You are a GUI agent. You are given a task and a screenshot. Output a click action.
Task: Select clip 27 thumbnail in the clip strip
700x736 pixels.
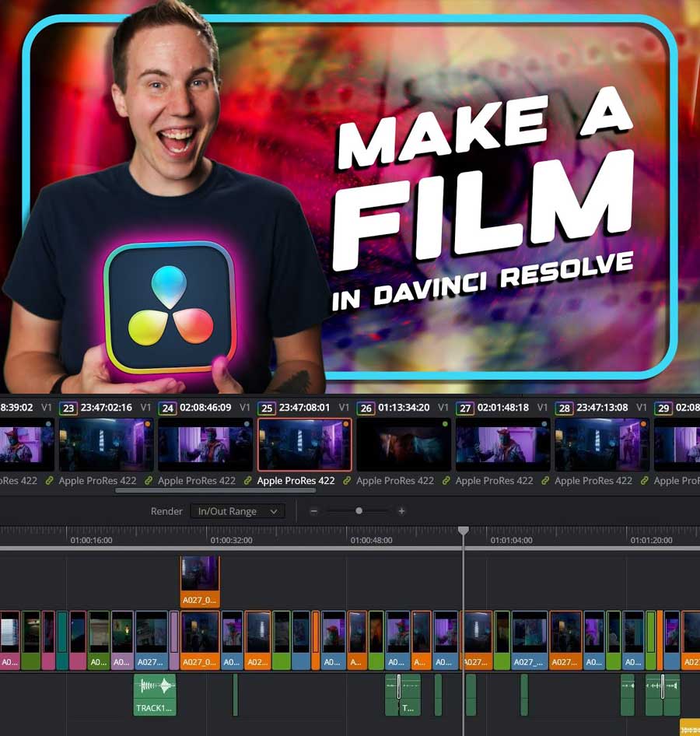(x=503, y=444)
